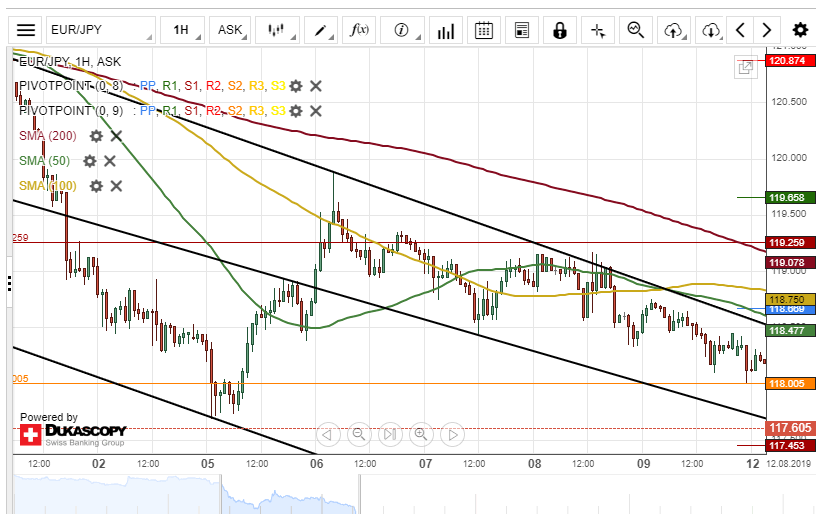Click the 120.874 price label
822x521 pixels.
coord(791,60)
